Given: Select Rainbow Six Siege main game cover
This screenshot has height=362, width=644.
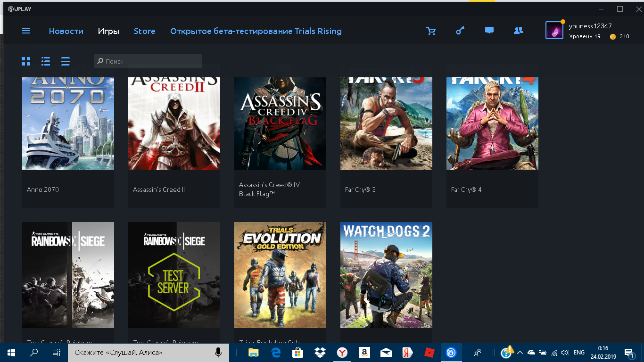Looking at the screenshot, I should pos(68,275).
